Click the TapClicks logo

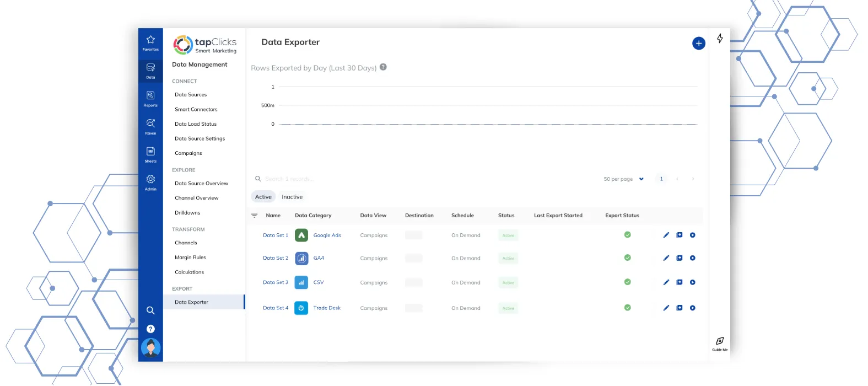tap(204, 45)
